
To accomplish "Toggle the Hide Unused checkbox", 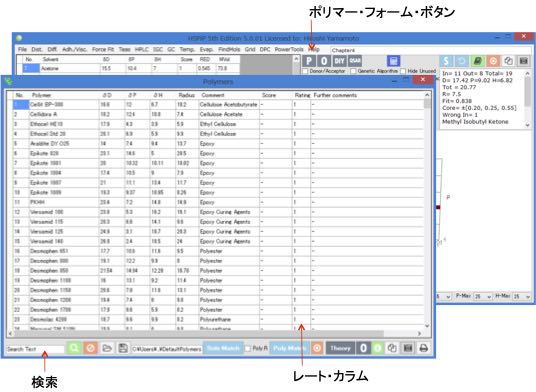I will tap(403, 71).
